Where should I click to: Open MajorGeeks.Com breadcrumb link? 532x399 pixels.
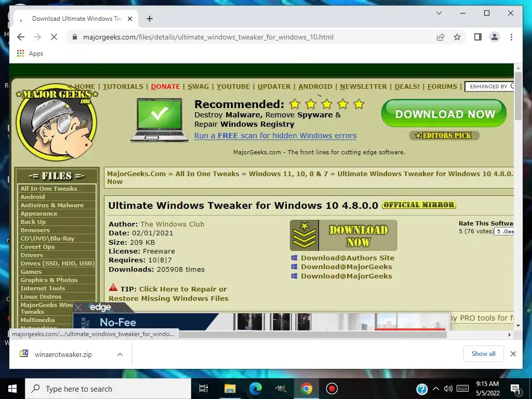click(137, 174)
